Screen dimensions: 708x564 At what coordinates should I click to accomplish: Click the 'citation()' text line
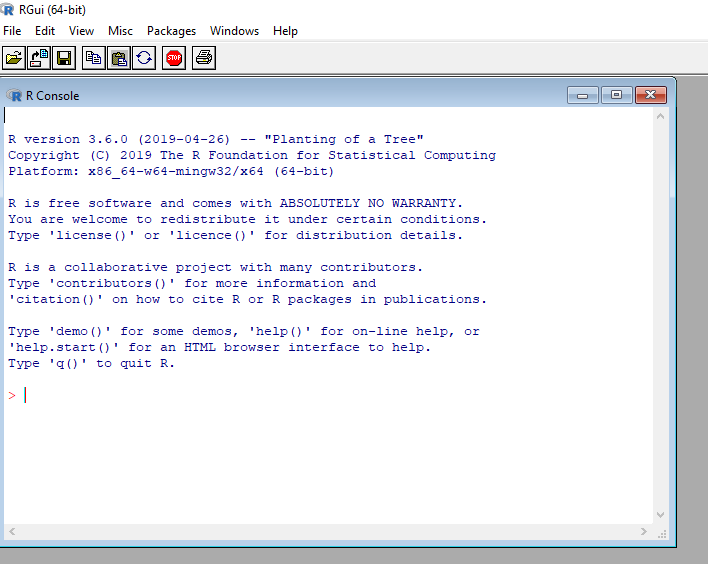(x=247, y=299)
